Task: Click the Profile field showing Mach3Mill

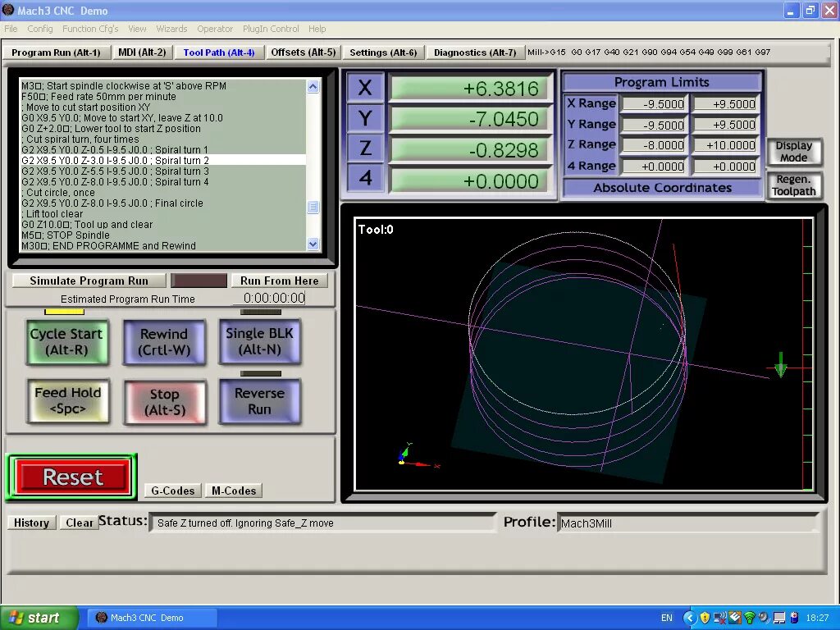Action: pos(688,523)
